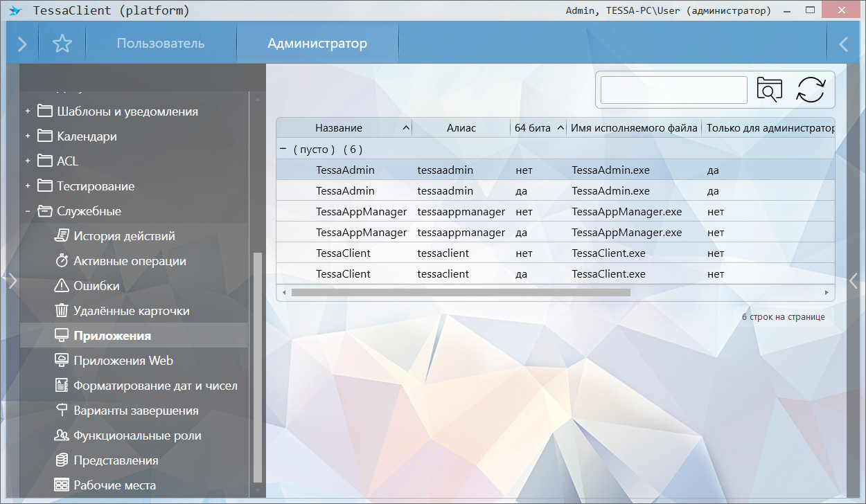Open Функциональные роли item

pyautogui.click(x=137, y=435)
